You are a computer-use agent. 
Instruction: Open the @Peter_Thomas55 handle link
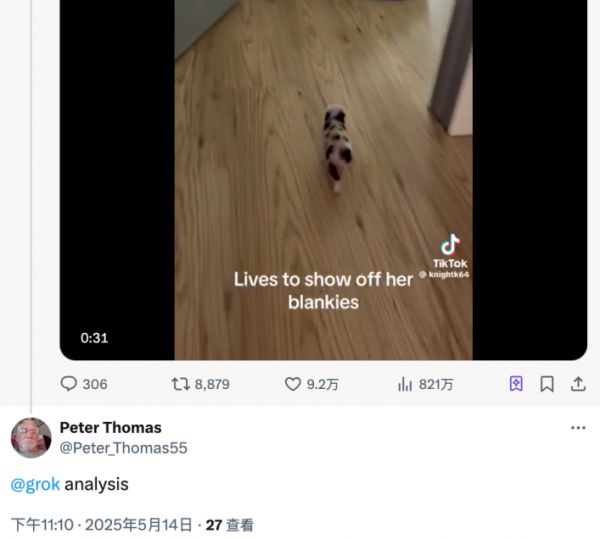point(124,448)
